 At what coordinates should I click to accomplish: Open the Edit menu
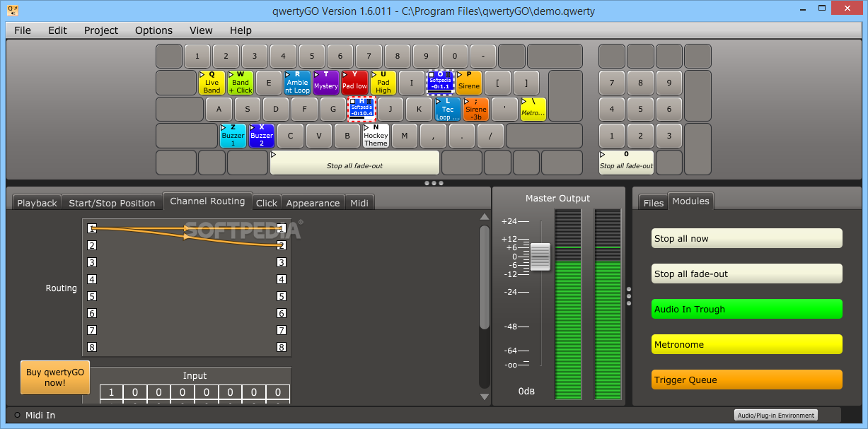[x=58, y=30]
